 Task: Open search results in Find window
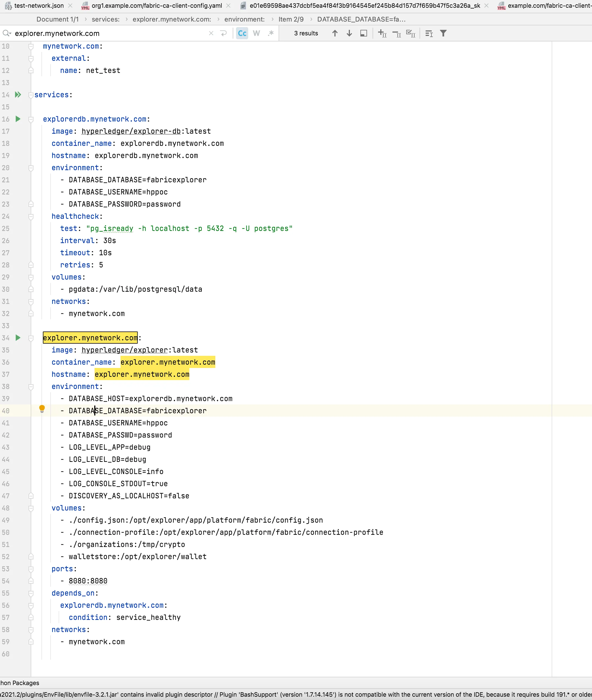point(363,33)
